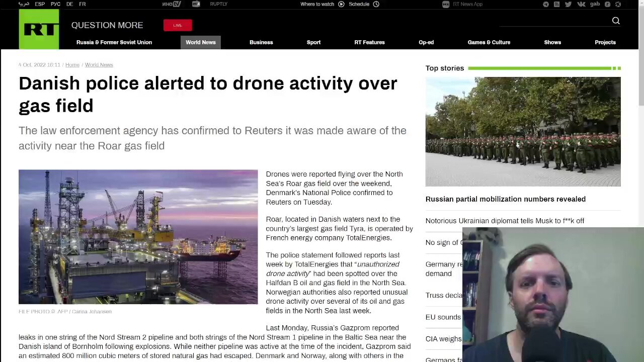644x362 pixels.
Task: Open RT Twitter bird icon
Action: point(568,4)
